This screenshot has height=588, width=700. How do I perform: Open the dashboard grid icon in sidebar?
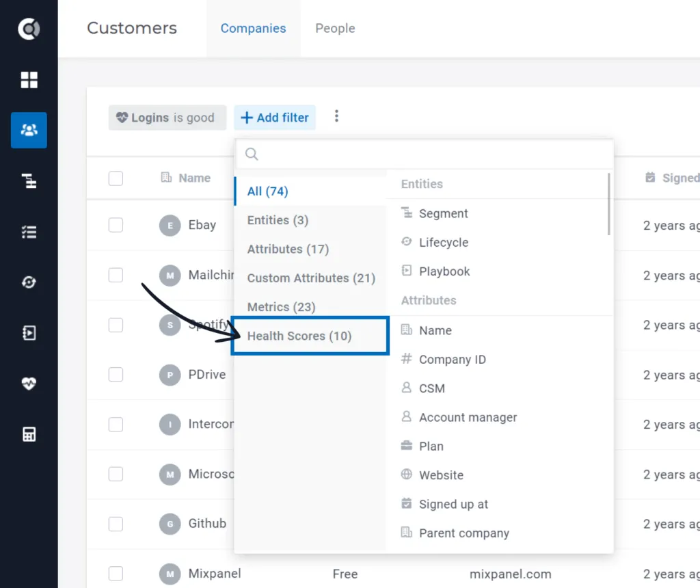pyautogui.click(x=29, y=80)
